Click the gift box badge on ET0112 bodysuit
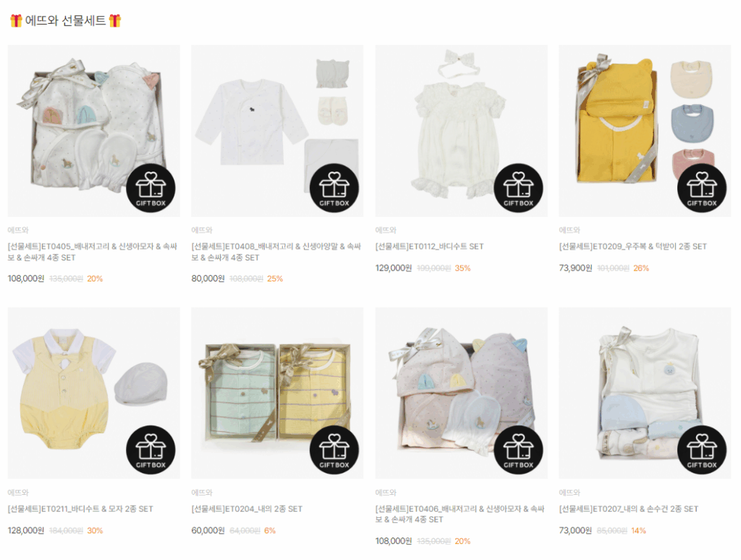Image resolution: width=741 pixels, height=560 pixels. click(518, 188)
